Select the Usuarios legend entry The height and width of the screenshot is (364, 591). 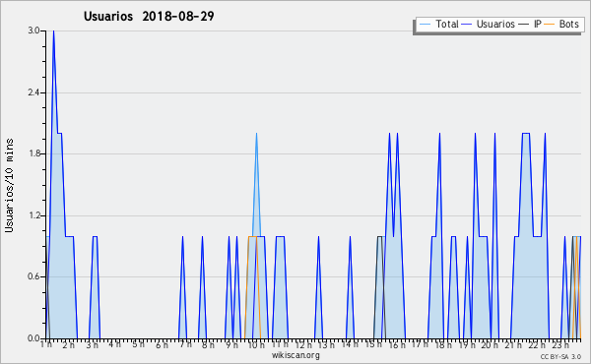(489, 24)
